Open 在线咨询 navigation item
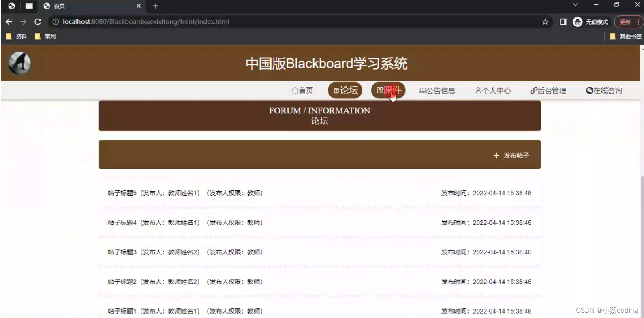Screen dimensions: 644x318 click(x=604, y=90)
